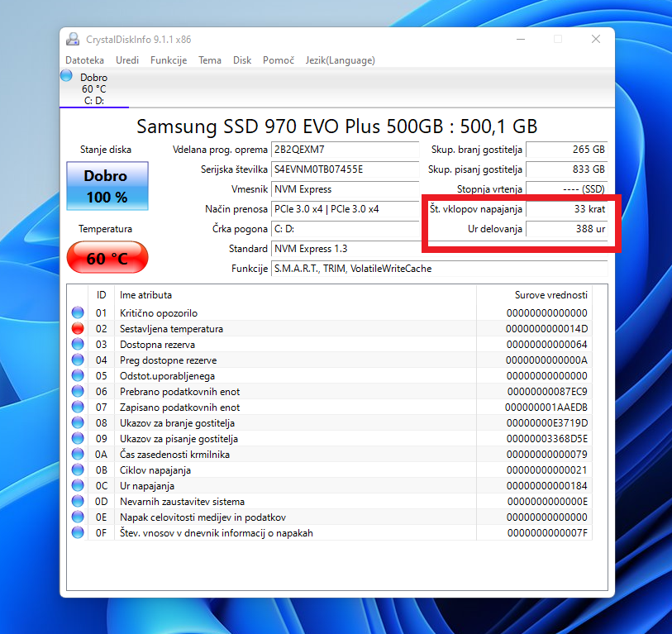This screenshot has height=634, width=672.
Task: Click raw value 00000000E3719D
Action: coord(547,423)
